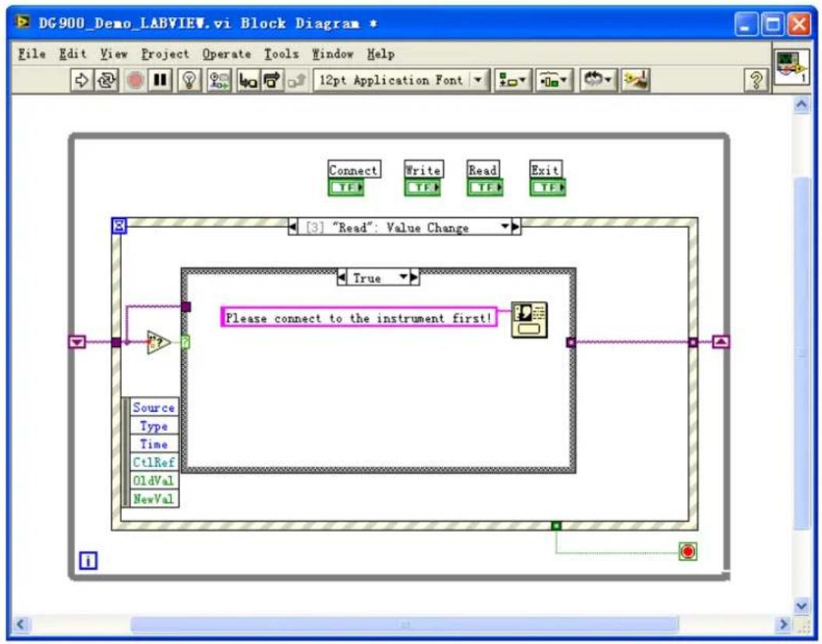Click the case selector question mark terminal
Image resolution: width=822 pixels, height=644 pixels.
186,342
